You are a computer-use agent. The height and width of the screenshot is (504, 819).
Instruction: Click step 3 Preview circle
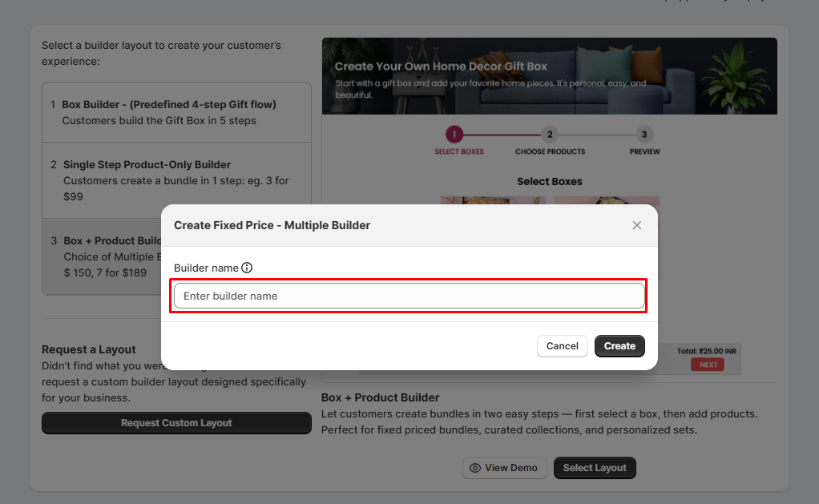pos(644,135)
